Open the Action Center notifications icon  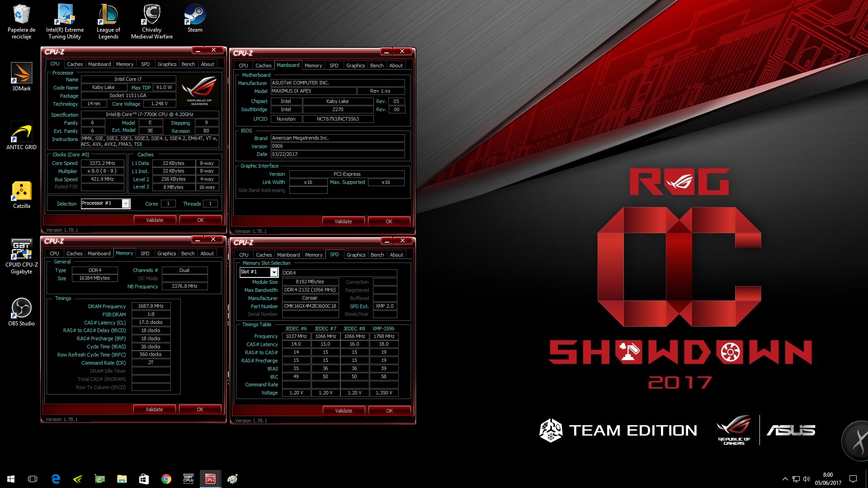853,479
